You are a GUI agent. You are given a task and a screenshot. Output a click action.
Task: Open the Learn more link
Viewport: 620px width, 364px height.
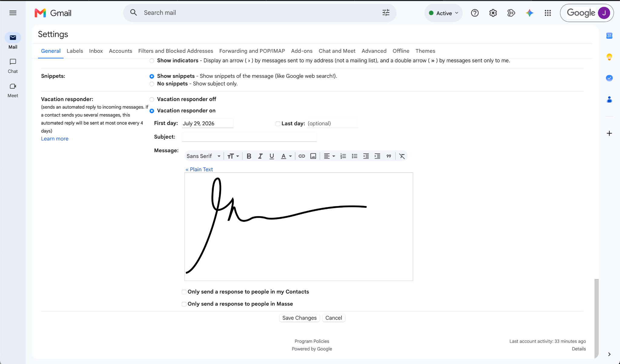[x=55, y=139]
